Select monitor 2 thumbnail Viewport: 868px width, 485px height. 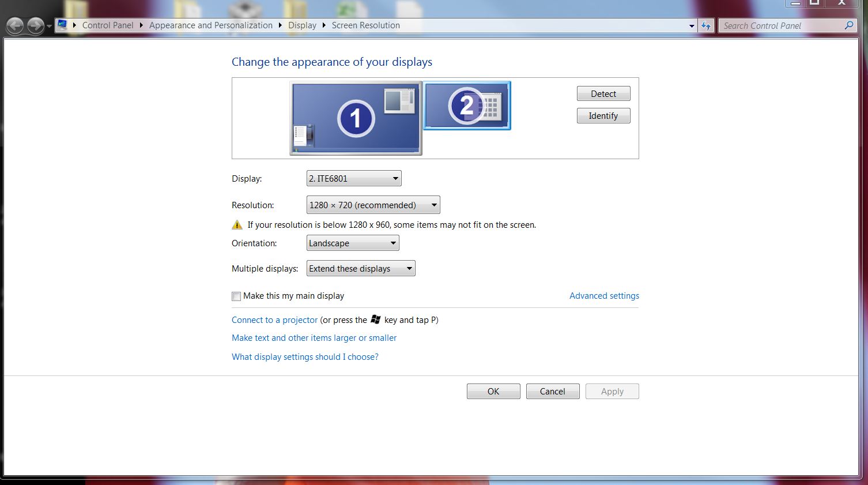pyautogui.click(x=467, y=106)
